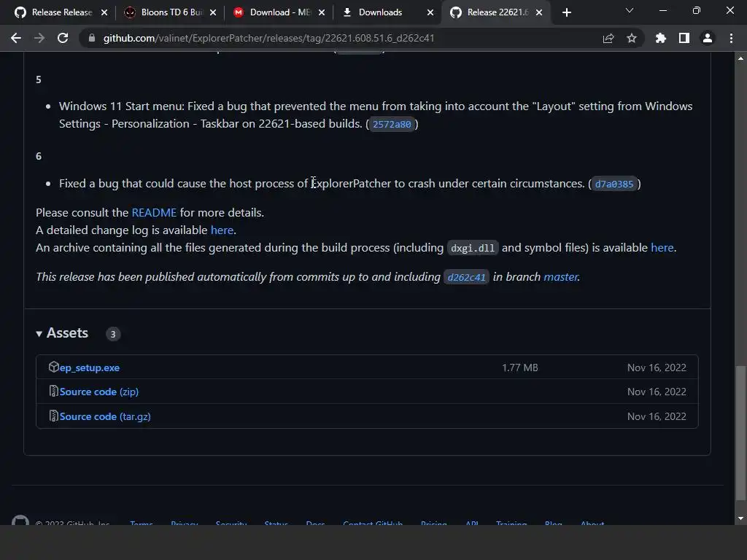Open commit d7a0385 link
Screen dimensions: 747x560
(614, 184)
